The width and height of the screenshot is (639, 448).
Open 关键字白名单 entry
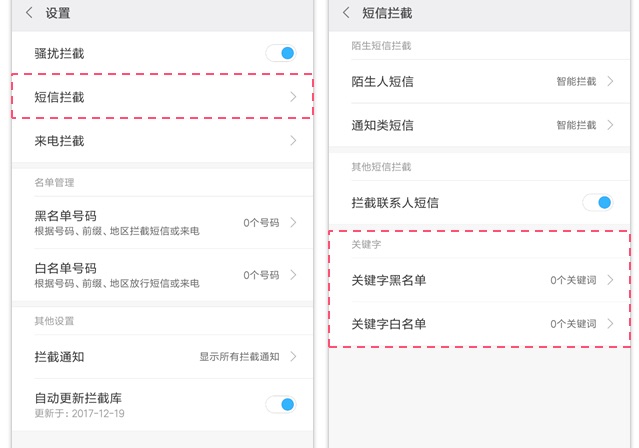479,324
